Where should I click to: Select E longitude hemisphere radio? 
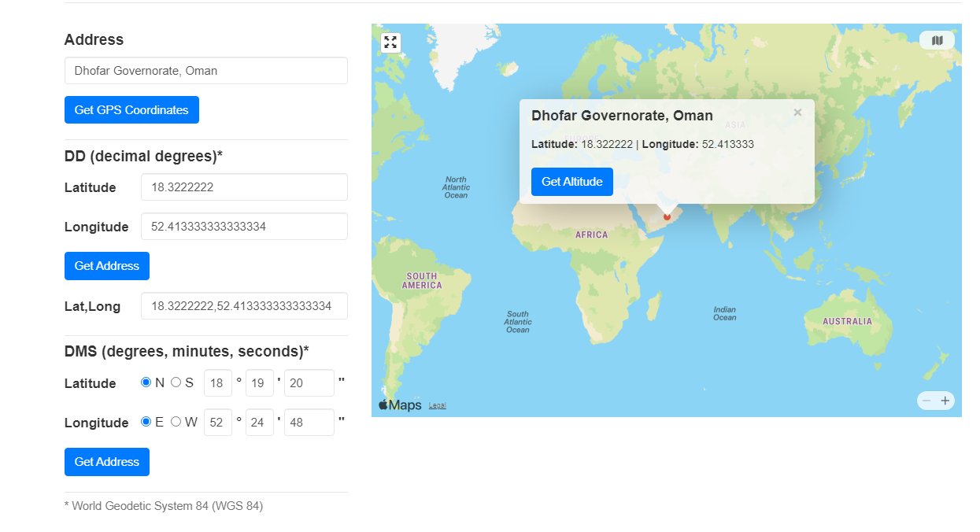tap(146, 422)
